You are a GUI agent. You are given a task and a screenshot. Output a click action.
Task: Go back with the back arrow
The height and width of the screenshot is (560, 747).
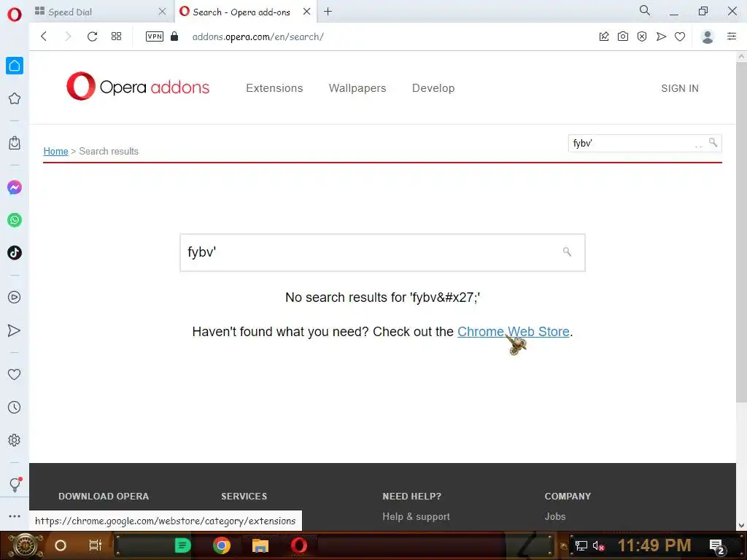(x=44, y=36)
